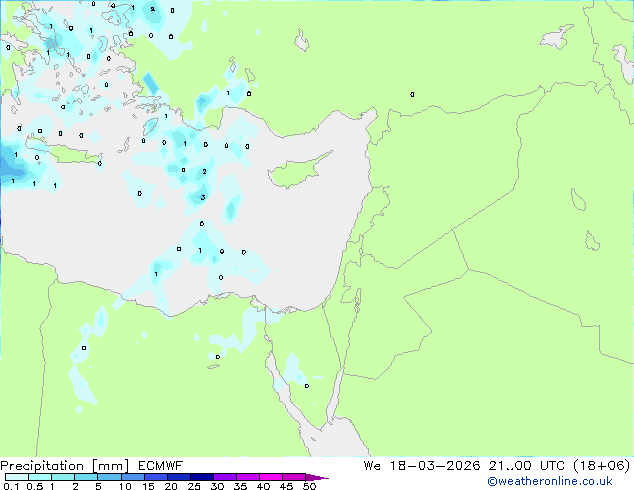The image size is (634, 490).
Task: Click the legend value "35"
Action: (240, 486)
